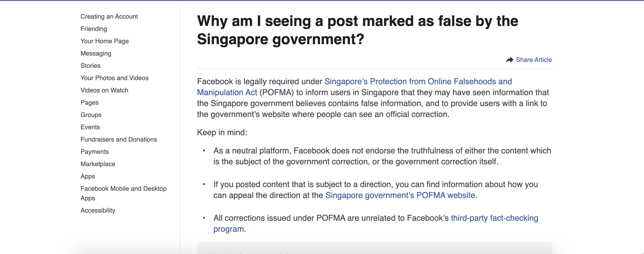Select Your Photos and Videos topic
This screenshot has width=644, height=254.
coord(114,78)
